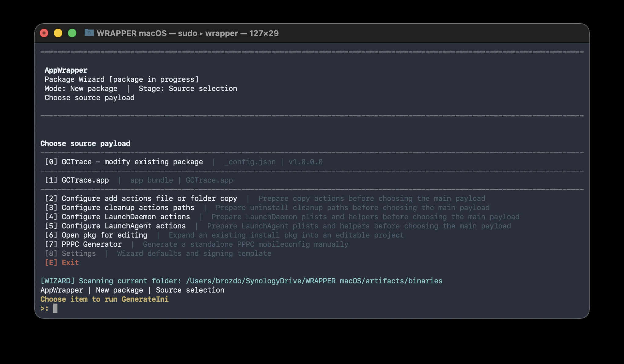Select option [1] GCTrace.app
The height and width of the screenshot is (364, 624).
[77, 180]
